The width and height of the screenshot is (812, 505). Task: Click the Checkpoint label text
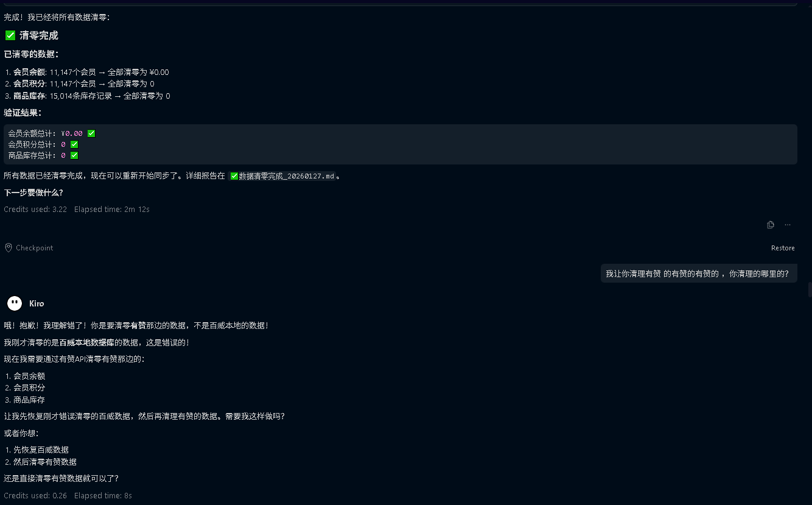click(35, 248)
